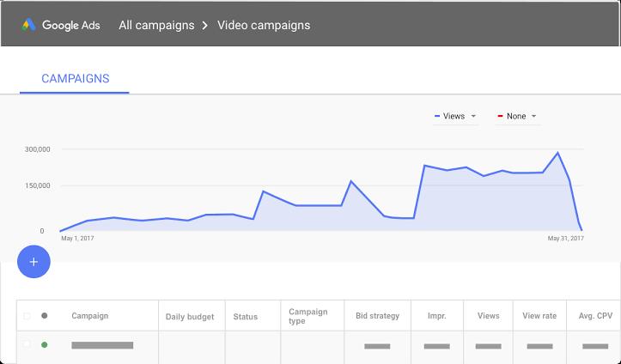Click the View rate column header
Image resolution: width=621 pixels, height=364 pixels.
tap(539, 316)
